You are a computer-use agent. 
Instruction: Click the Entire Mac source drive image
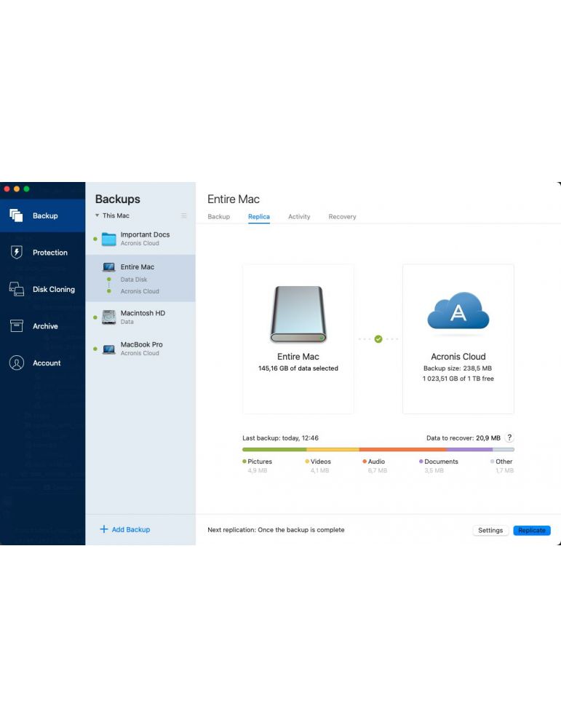pos(298,314)
